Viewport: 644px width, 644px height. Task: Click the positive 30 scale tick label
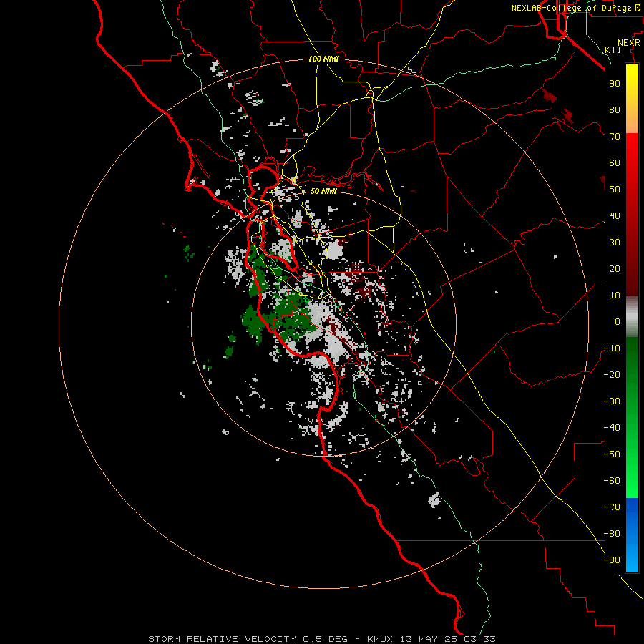[x=615, y=243]
